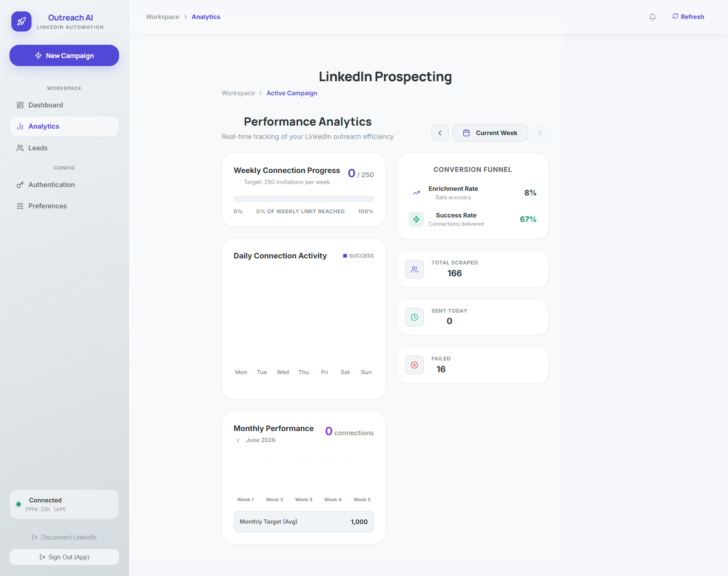Start a New Campaign
The height and width of the screenshot is (576, 728).
pos(64,55)
